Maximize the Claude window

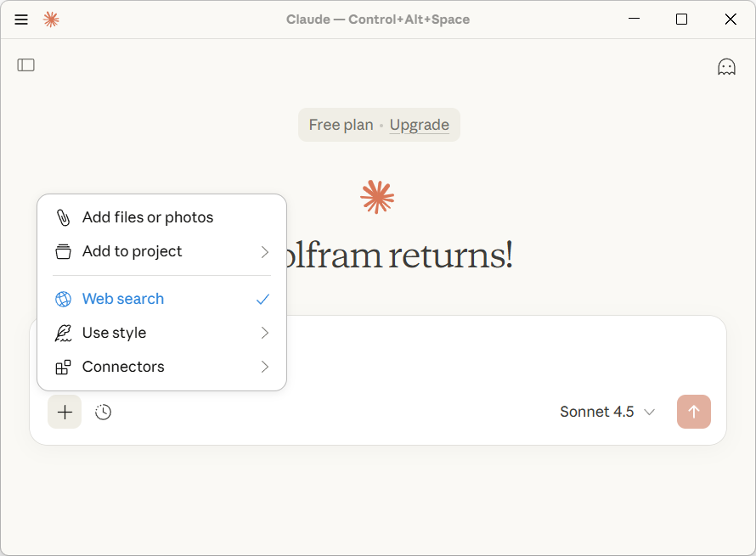click(x=681, y=20)
